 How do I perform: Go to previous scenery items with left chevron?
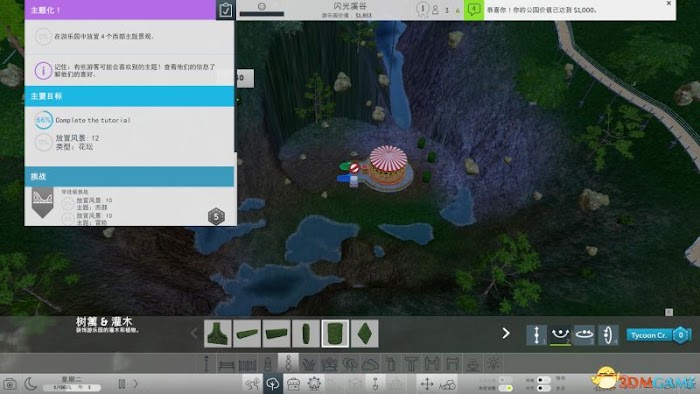(x=194, y=333)
